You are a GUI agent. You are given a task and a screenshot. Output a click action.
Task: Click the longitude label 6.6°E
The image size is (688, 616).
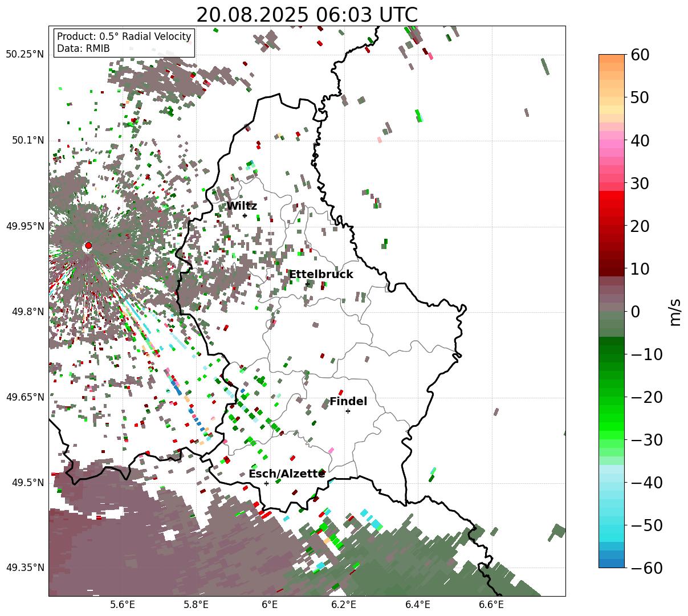[491, 604]
